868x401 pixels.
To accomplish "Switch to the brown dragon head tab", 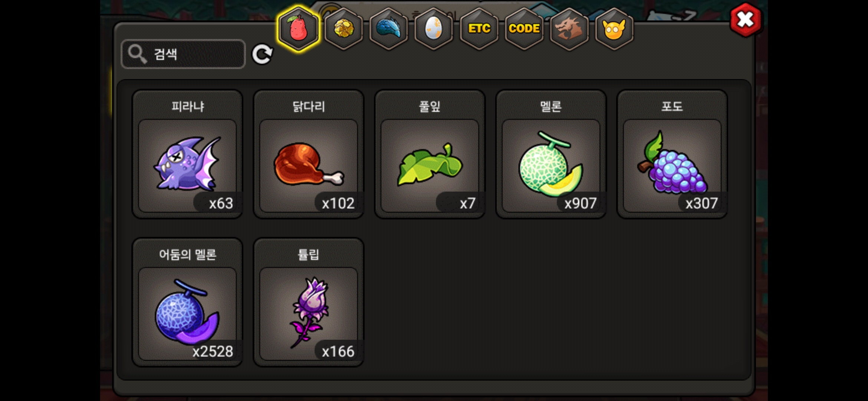I will pos(569,29).
